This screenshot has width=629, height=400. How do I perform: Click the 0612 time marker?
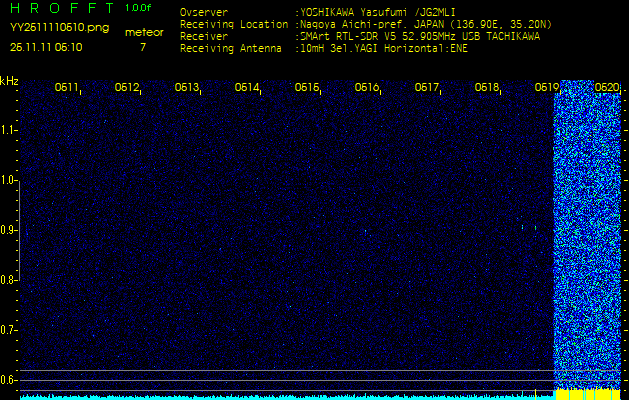[x=127, y=88]
